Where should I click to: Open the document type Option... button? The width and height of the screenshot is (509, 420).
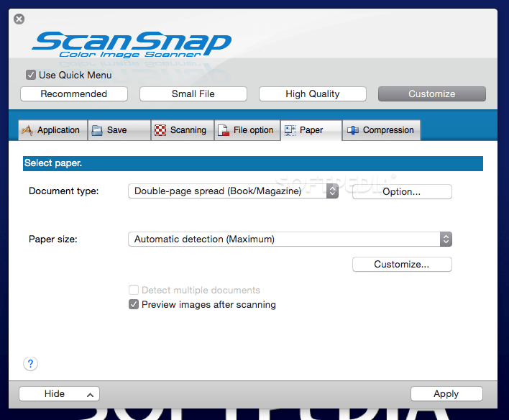click(402, 191)
